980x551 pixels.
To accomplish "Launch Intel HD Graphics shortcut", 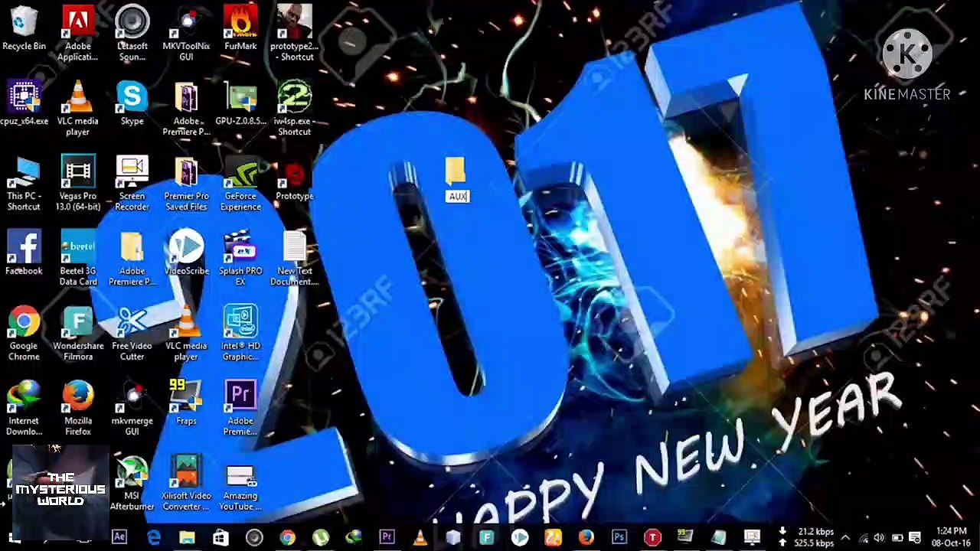I will point(240,334).
